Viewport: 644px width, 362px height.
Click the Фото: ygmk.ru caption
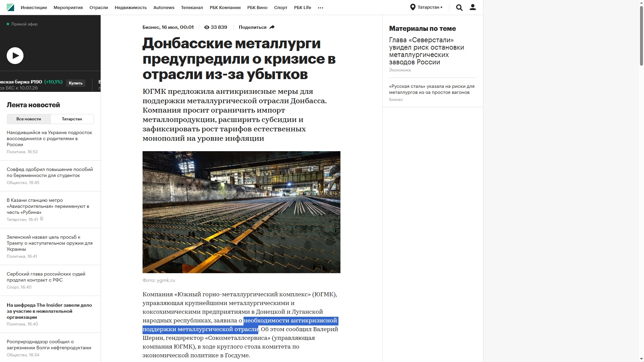[x=159, y=280]
